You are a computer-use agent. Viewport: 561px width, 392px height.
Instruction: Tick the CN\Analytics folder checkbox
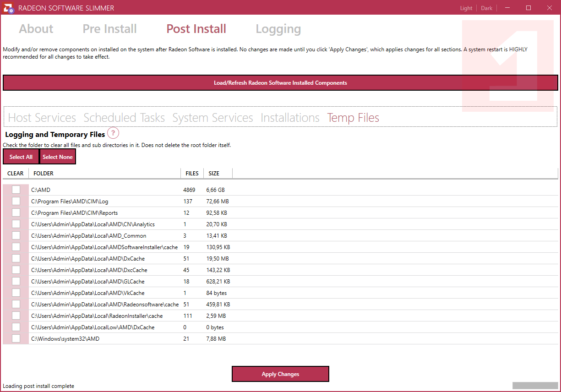click(x=16, y=224)
